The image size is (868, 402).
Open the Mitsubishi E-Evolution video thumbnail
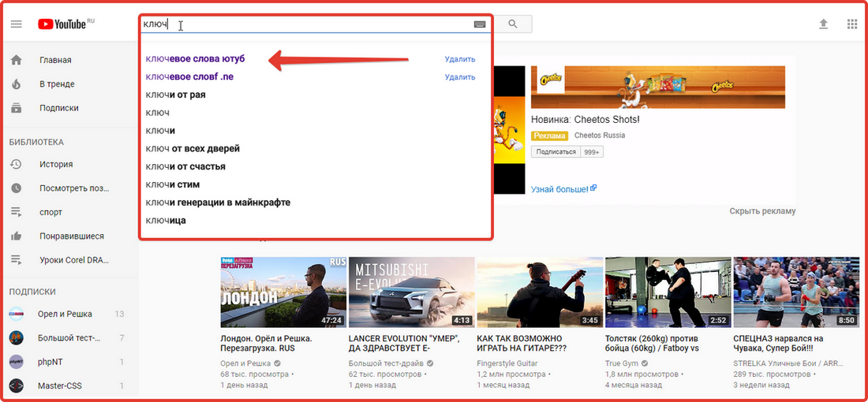point(411,292)
